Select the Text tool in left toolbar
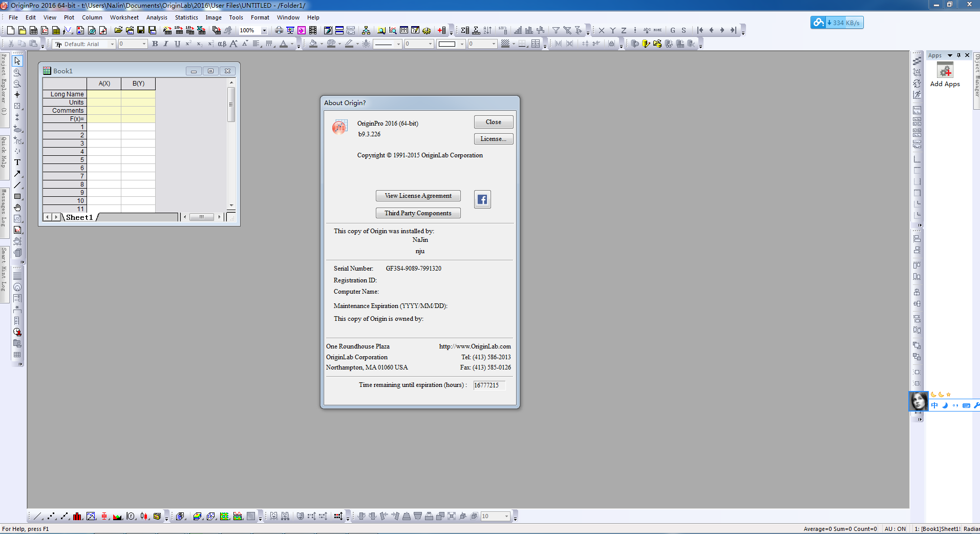980x534 pixels. pyautogui.click(x=17, y=162)
